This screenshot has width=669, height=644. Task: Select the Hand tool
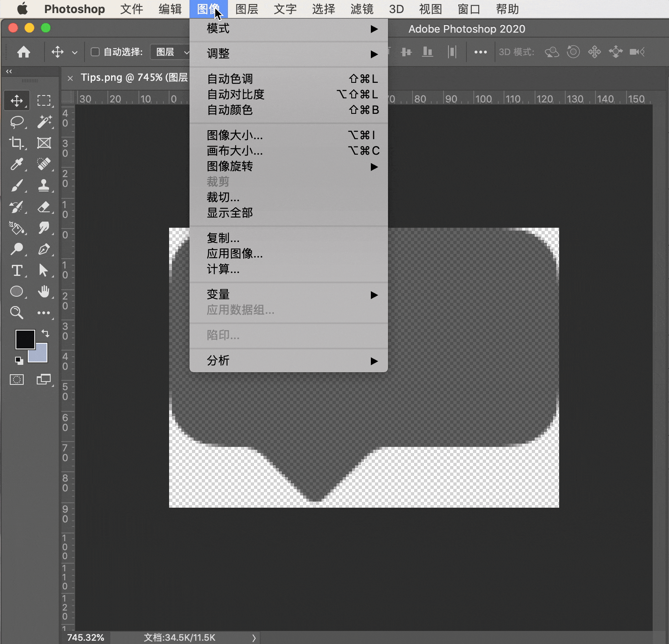point(44,291)
